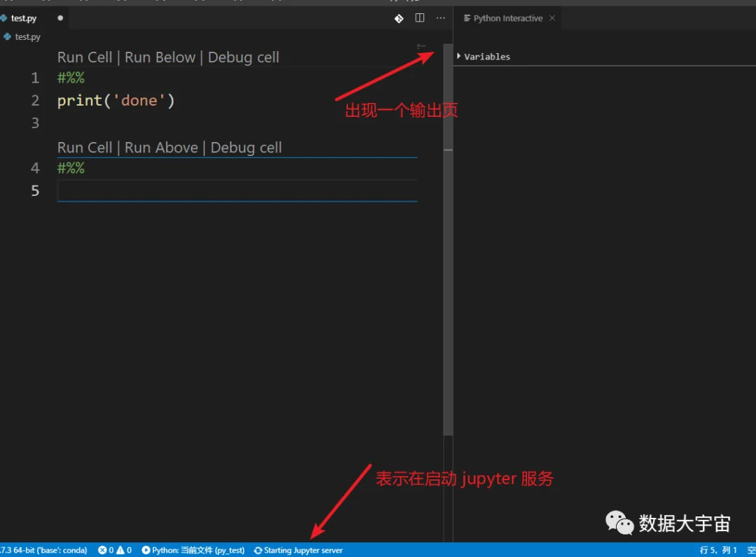Screen dimensions: 756x557
Task: Click the unsaved dot on test.py tab
Action: click(60, 18)
